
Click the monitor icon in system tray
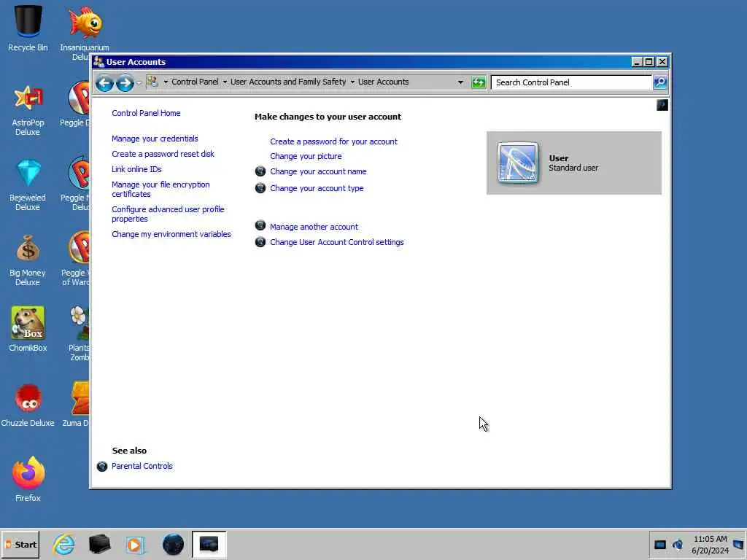[659, 545]
